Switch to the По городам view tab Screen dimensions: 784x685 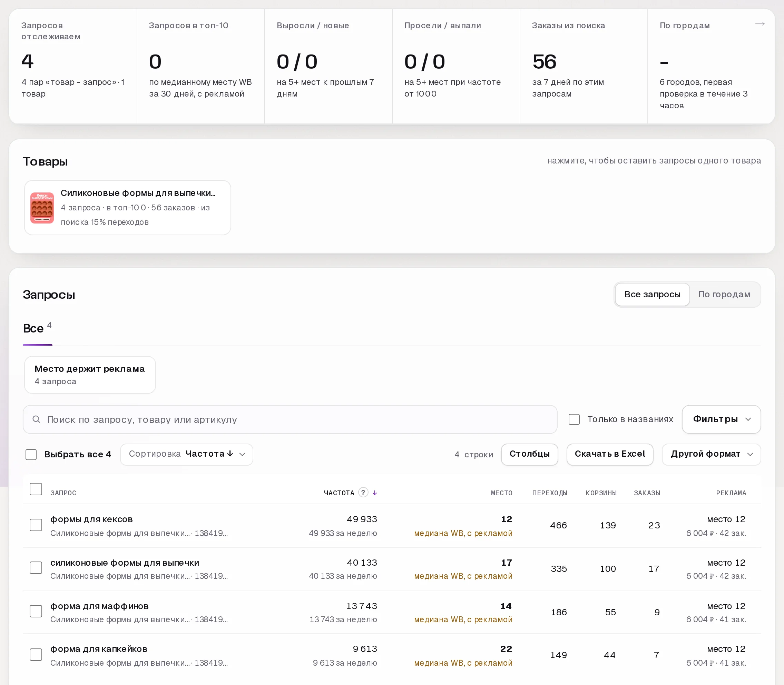point(724,294)
